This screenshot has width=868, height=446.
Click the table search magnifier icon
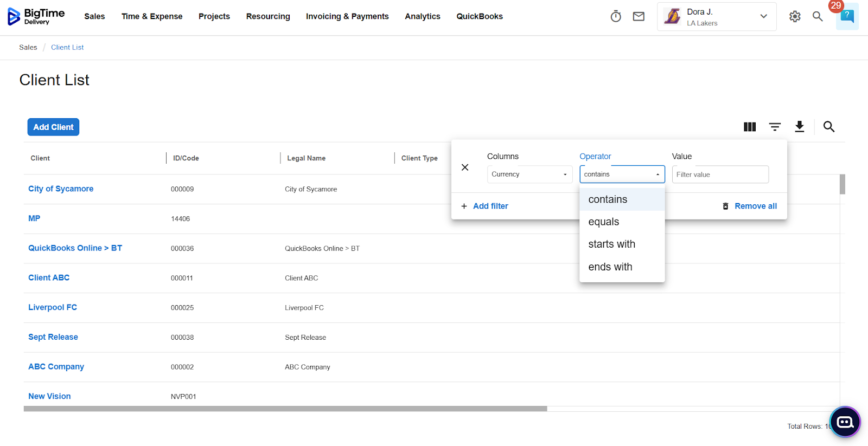point(828,127)
